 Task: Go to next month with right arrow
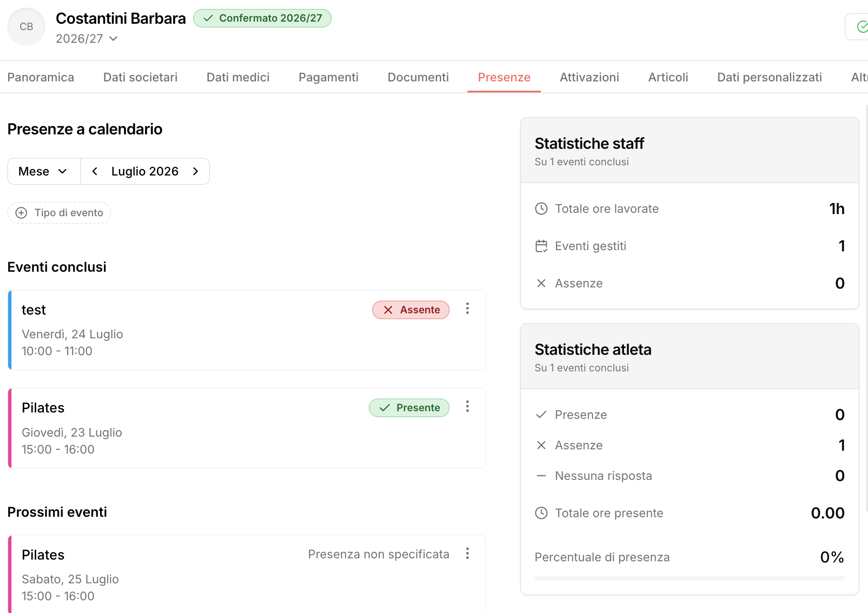pyautogui.click(x=196, y=171)
